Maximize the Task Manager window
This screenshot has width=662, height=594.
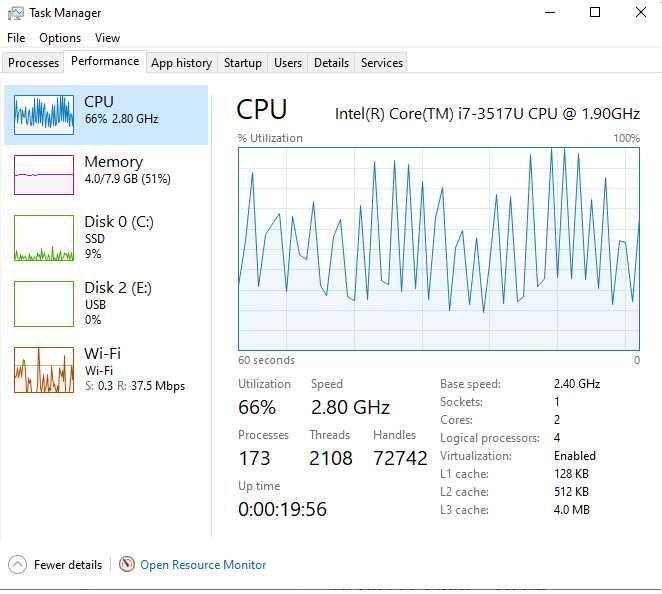pyautogui.click(x=595, y=13)
